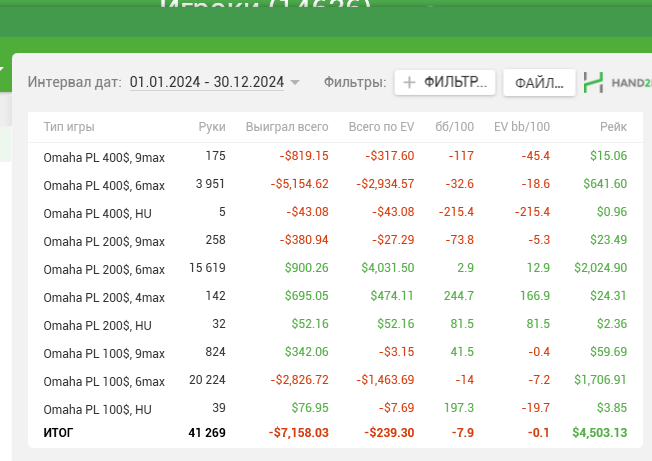Select the Omaha PL 400$, HU row

[x=335, y=212]
